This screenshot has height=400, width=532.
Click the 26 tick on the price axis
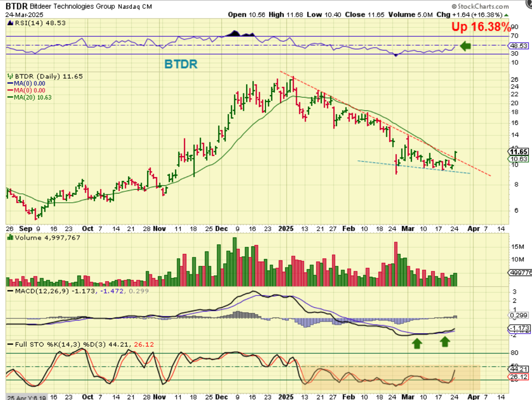515,79
